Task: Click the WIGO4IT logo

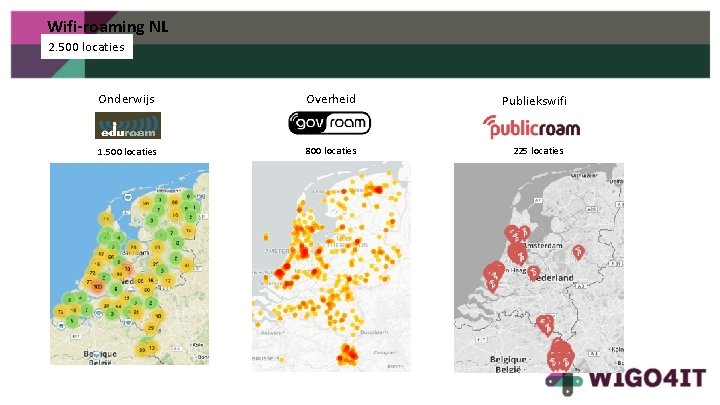Action: pyautogui.click(x=625, y=381)
